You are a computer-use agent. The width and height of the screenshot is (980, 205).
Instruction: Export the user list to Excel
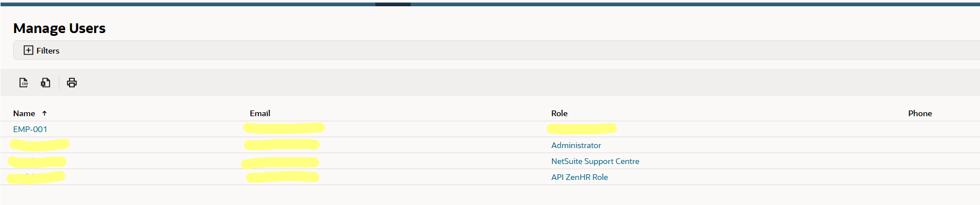coord(46,83)
